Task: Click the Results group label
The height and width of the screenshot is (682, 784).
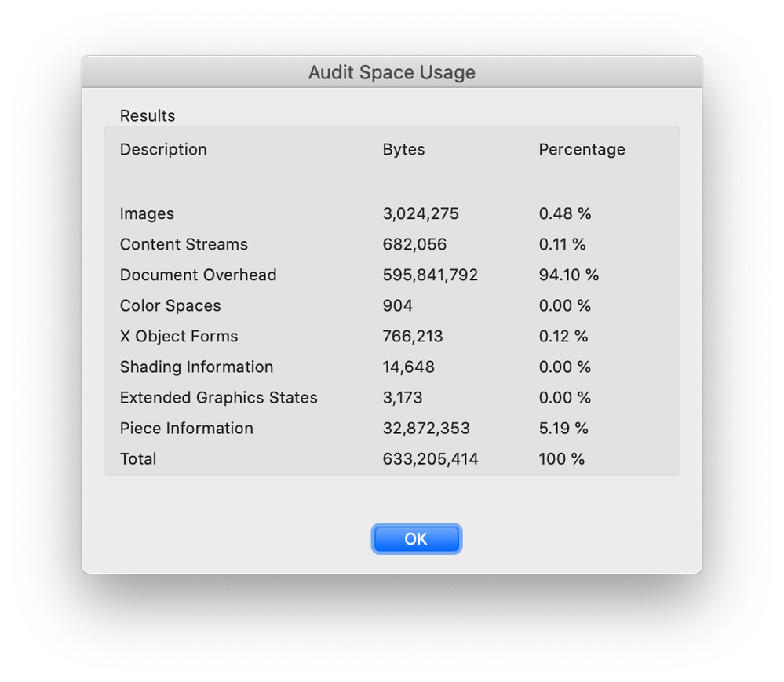Action: click(148, 115)
